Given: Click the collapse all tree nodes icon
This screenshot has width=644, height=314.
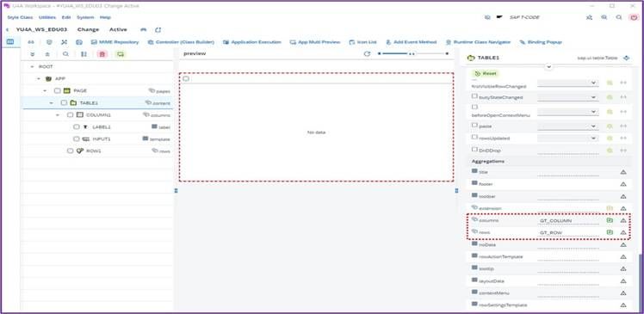Looking at the screenshot, I should (x=47, y=54).
